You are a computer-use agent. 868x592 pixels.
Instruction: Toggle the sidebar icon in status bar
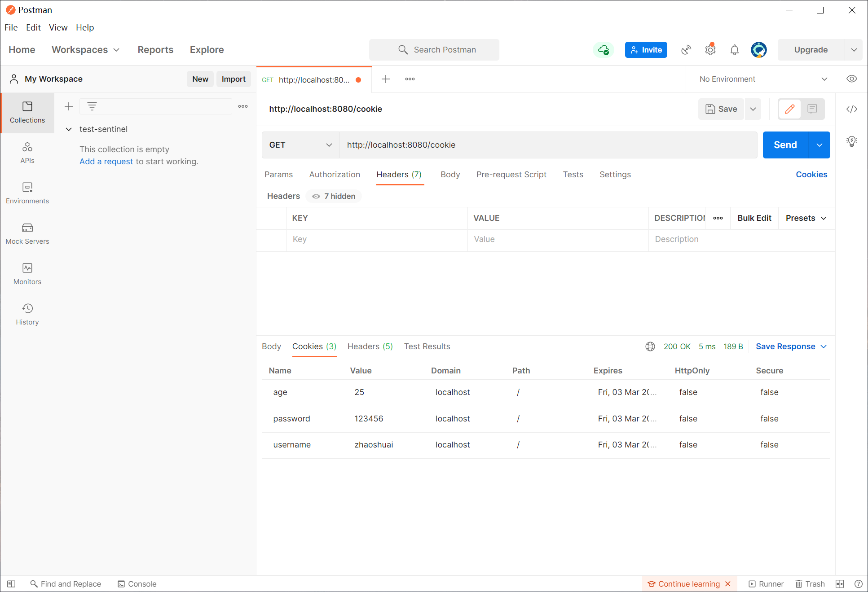click(x=11, y=584)
